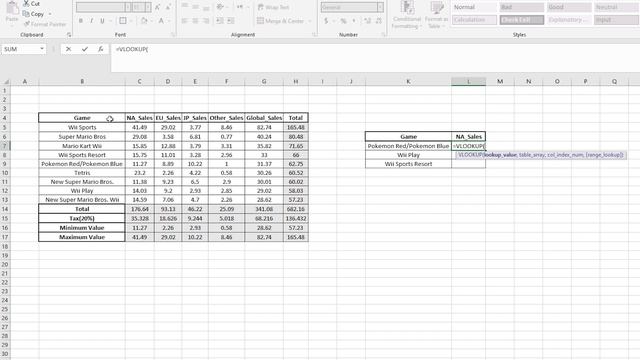Click the Merge & Center button
The image size is (640, 360).
[280, 21]
